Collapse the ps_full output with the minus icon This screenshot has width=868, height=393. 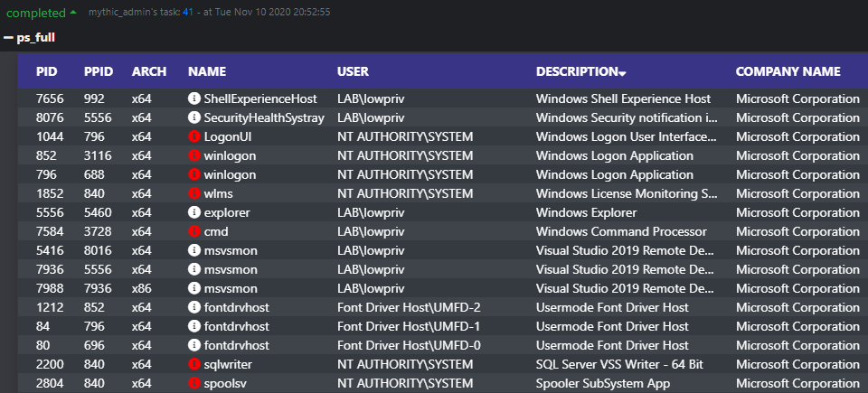pyautogui.click(x=8, y=38)
